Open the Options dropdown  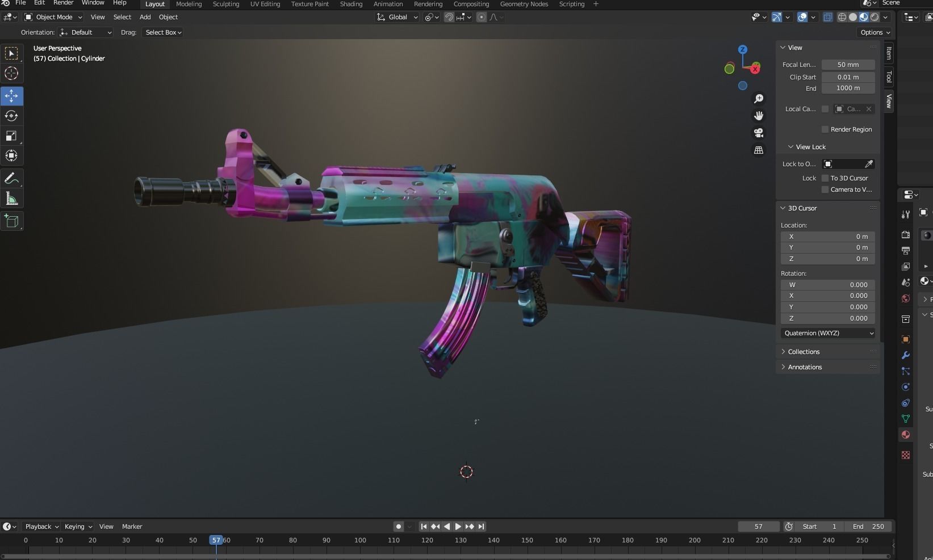(875, 32)
